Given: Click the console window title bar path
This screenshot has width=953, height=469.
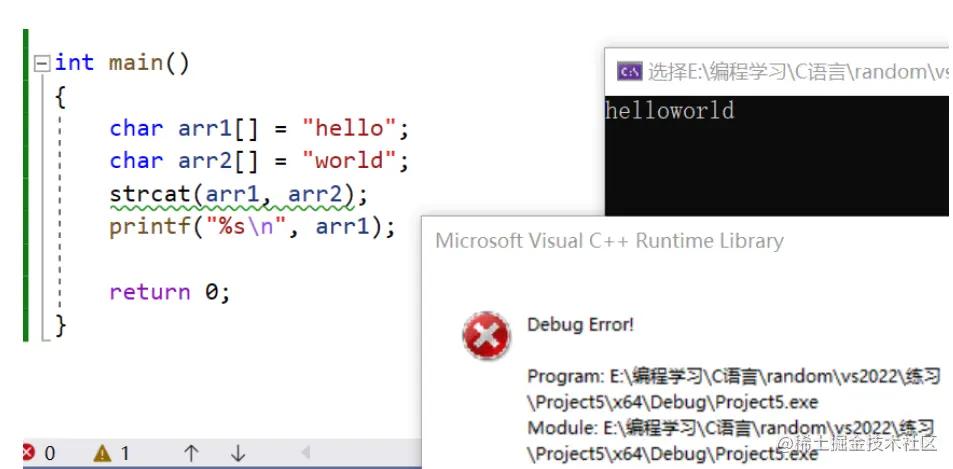Looking at the screenshot, I should coord(797,72).
